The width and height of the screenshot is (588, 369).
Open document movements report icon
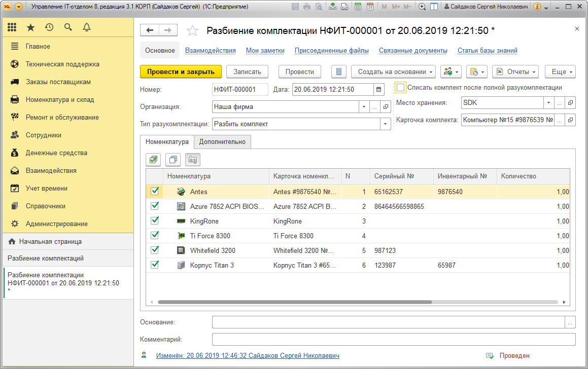pos(338,71)
